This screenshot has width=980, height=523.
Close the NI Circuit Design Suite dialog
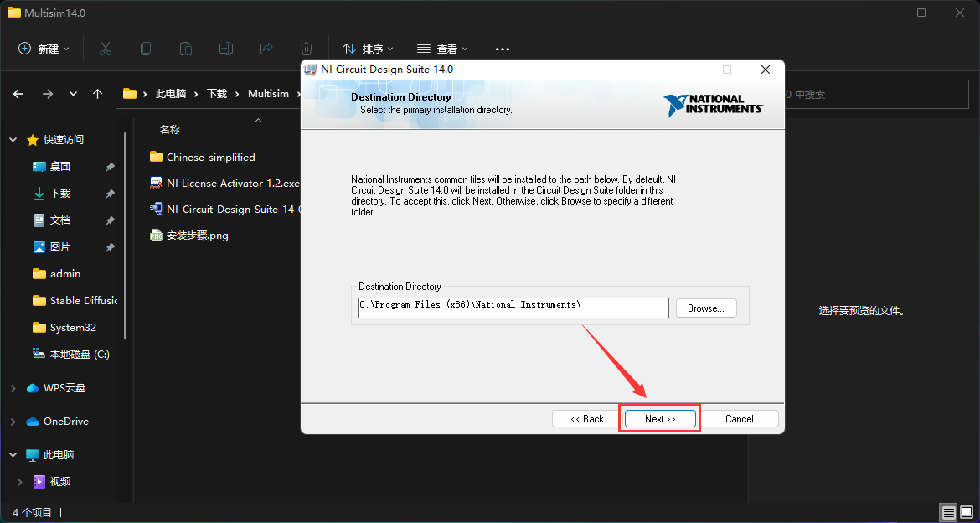(766, 70)
